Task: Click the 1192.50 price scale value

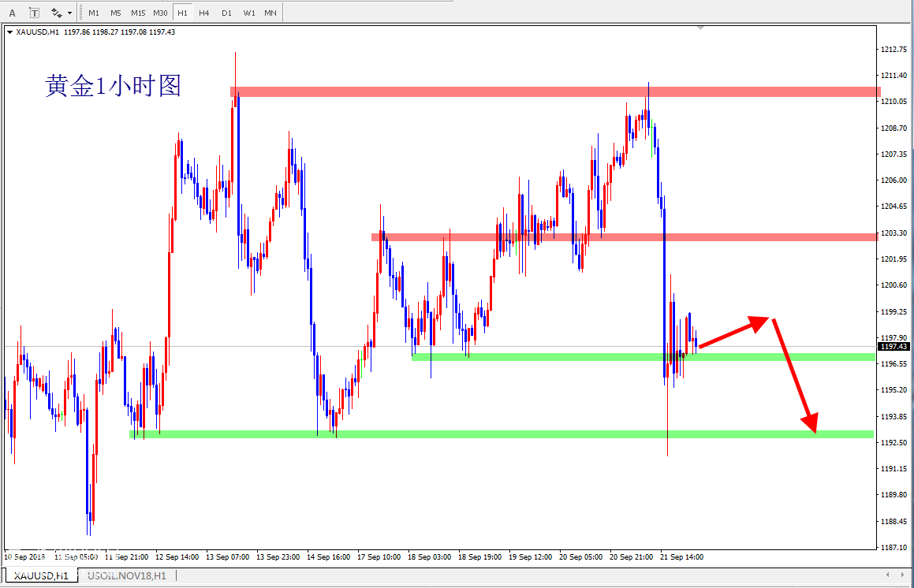Action: point(894,442)
